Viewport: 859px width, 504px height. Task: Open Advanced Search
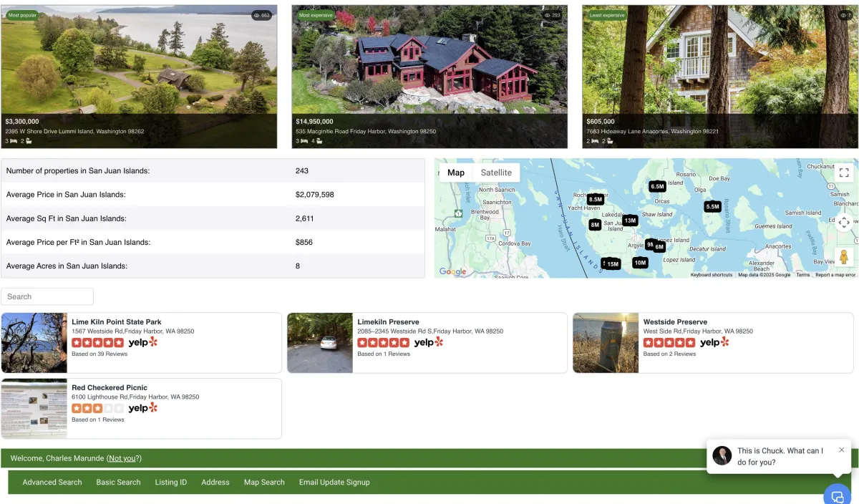coord(52,483)
